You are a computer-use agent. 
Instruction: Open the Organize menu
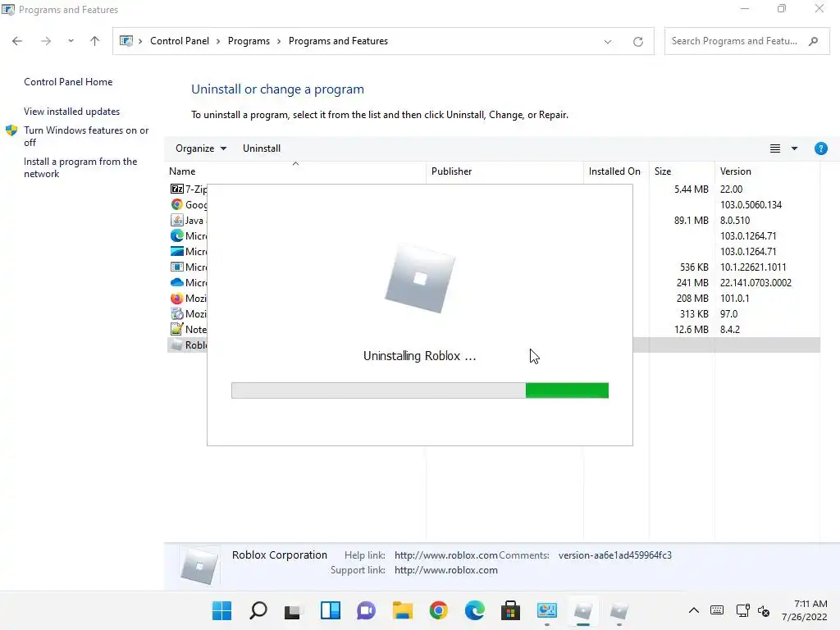[x=201, y=148]
